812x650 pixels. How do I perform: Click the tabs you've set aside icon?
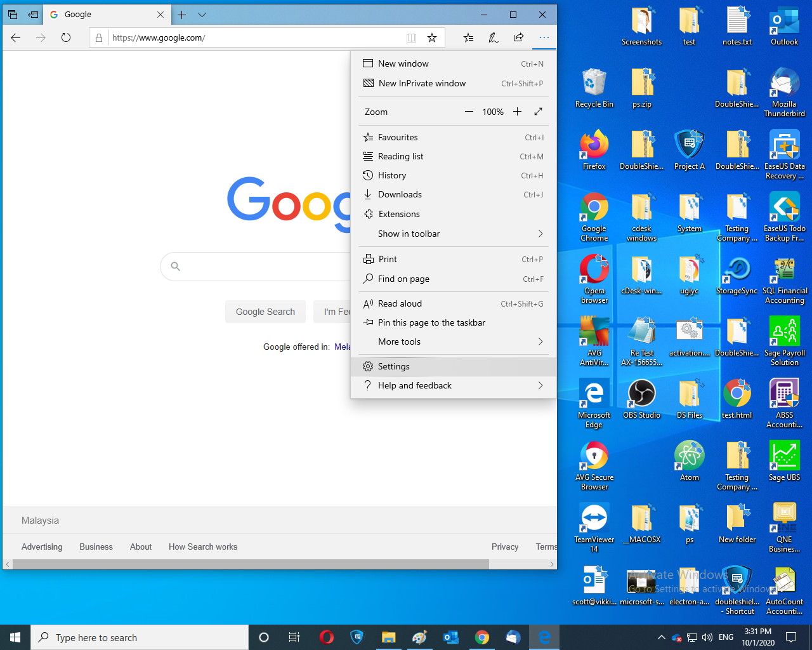coord(13,15)
